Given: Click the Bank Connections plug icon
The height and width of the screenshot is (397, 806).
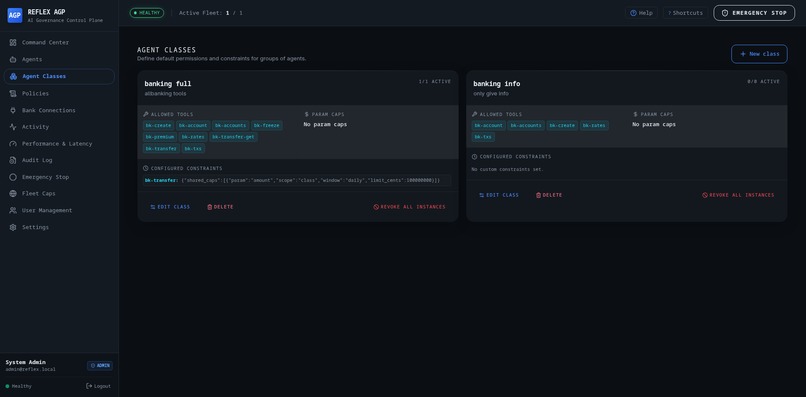Looking at the screenshot, I should 13,111.
